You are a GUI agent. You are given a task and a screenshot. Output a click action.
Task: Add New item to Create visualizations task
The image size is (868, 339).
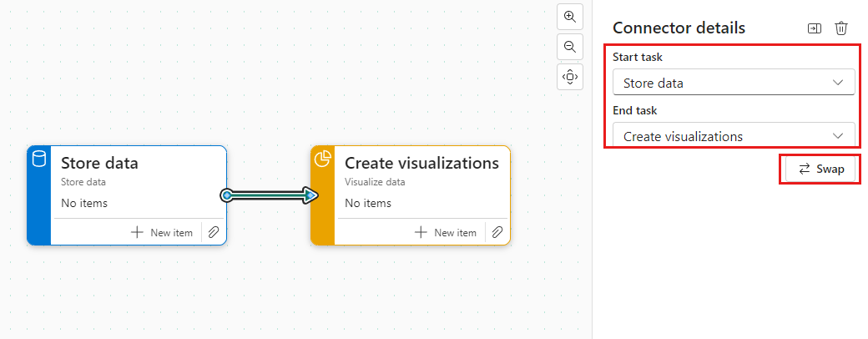pos(446,232)
